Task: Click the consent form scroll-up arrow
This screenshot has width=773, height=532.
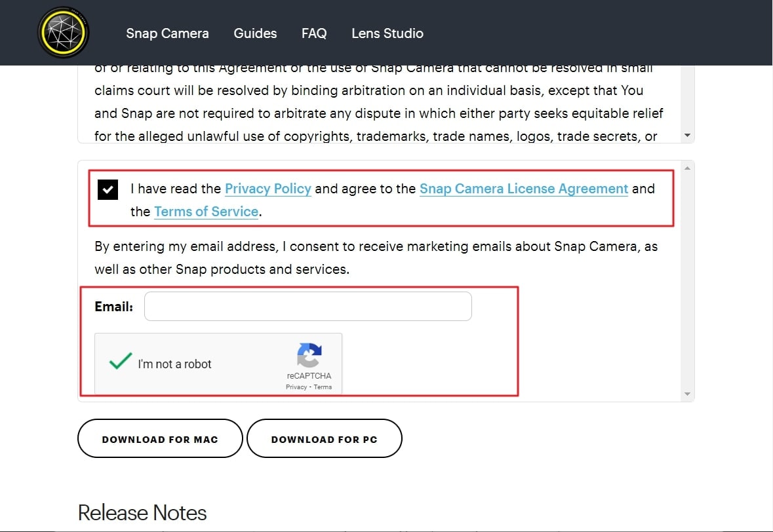Action: (x=687, y=168)
